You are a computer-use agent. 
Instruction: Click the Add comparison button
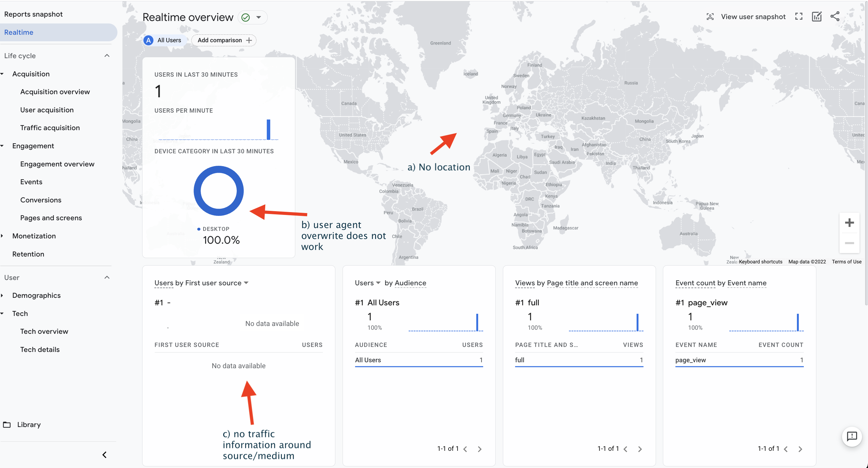pos(224,40)
